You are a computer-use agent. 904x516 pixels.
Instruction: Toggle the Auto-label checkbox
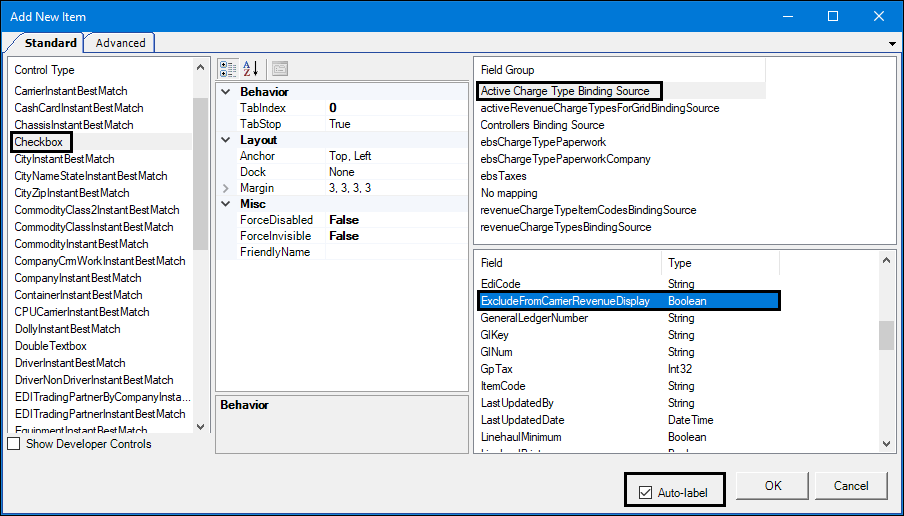[645, 493]
